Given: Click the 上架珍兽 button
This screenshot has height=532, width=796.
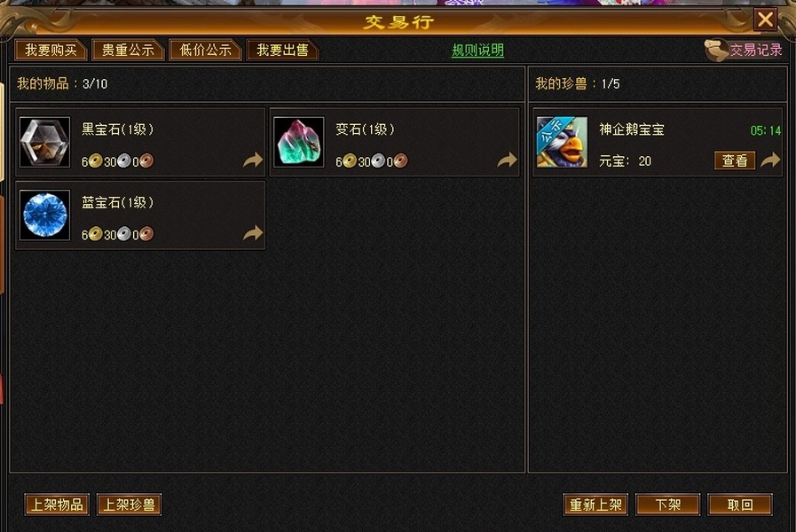Looking at the screenshot, I should pos(129,505).
